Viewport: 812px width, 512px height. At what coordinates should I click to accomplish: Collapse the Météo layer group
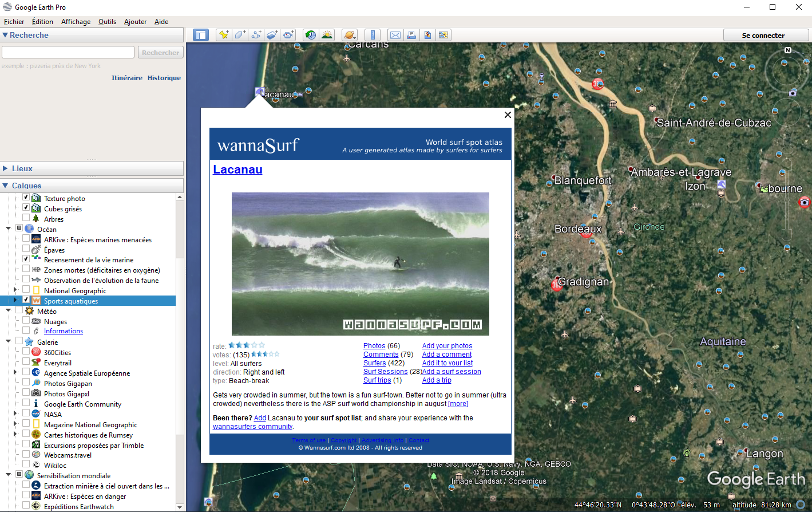point(9,311)
